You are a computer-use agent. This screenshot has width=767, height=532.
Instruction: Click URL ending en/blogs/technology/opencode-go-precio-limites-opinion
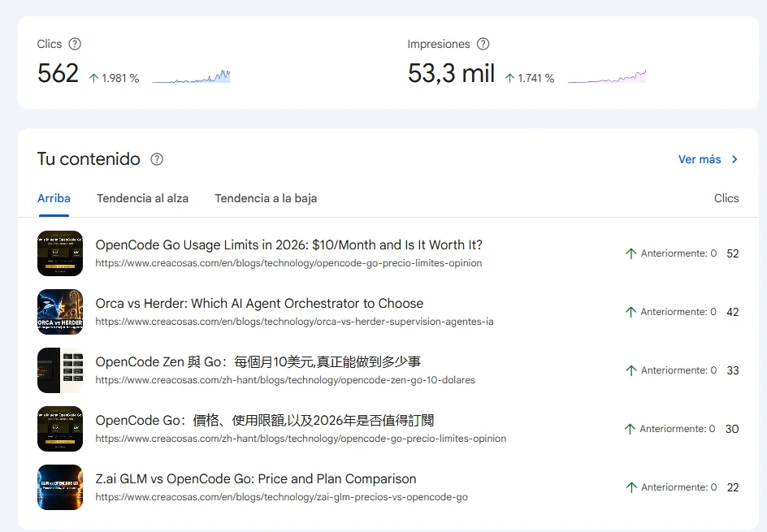point(288,263)
